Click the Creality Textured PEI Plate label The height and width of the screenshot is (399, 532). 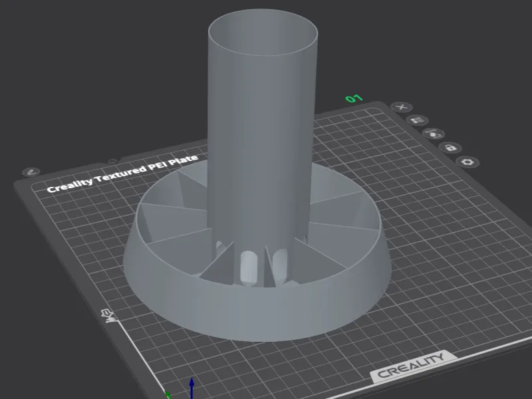coord(122,174)
